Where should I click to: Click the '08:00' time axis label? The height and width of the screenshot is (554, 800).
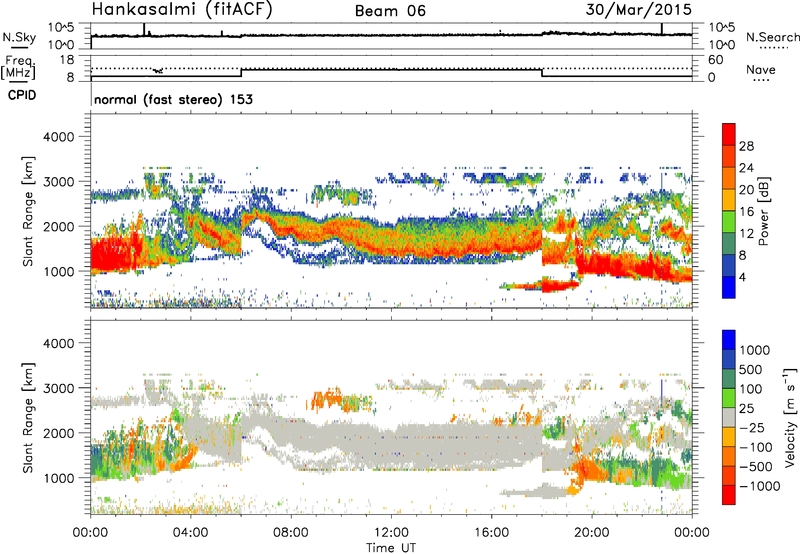pyautogui.click(x=290, y=533)
